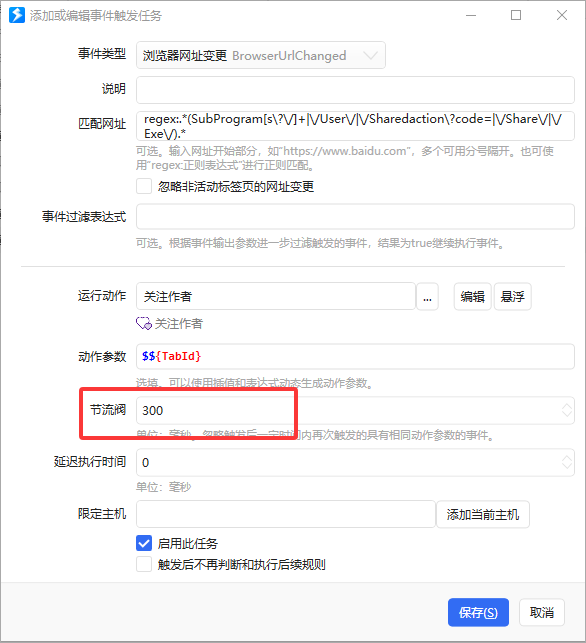This screenshot has width=586, height=643.
Task: Cancel the dialog with 取消
Action: pos(542,612)
